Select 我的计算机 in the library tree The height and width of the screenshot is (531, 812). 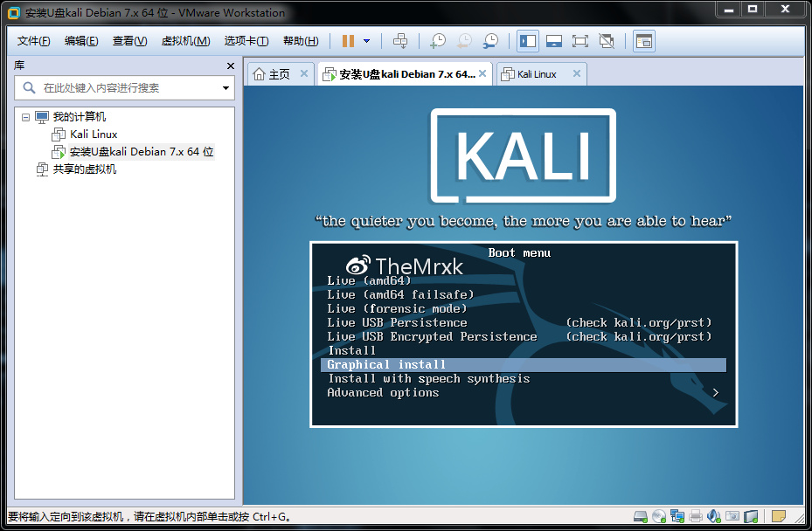point(80,117)
